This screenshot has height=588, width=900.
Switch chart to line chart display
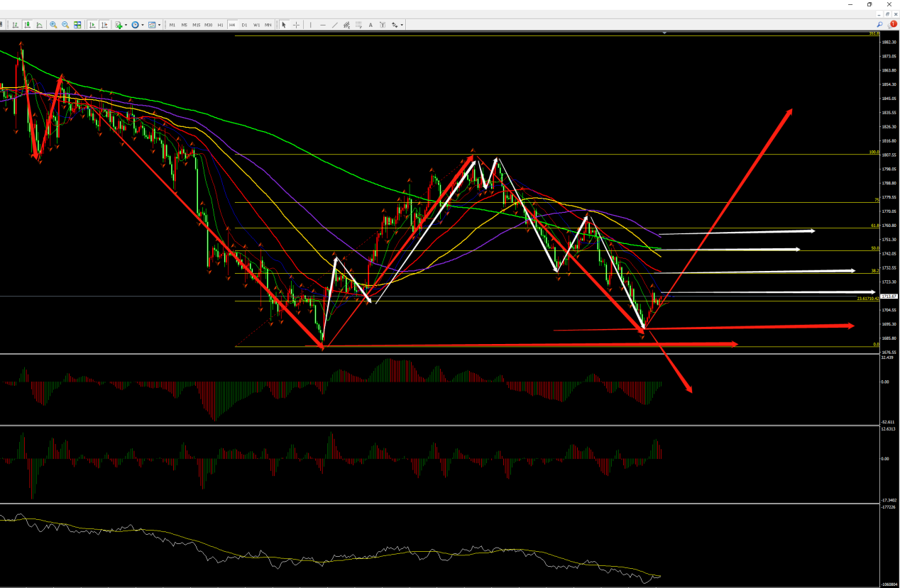tap(39, 25)
